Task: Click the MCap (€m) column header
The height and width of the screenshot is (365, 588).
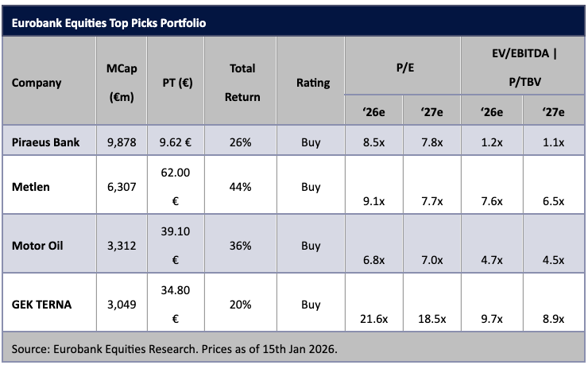Action: [122, 83]
